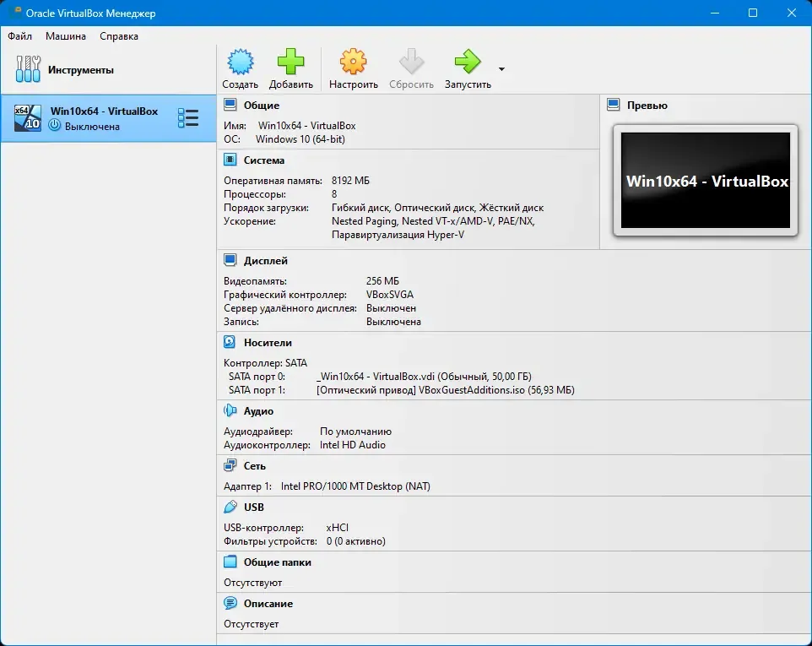Image resolution: width=812 pixels, height=646 pixels.
Task: Open the Аудио section heading link
Action: [x=258, y=410]
